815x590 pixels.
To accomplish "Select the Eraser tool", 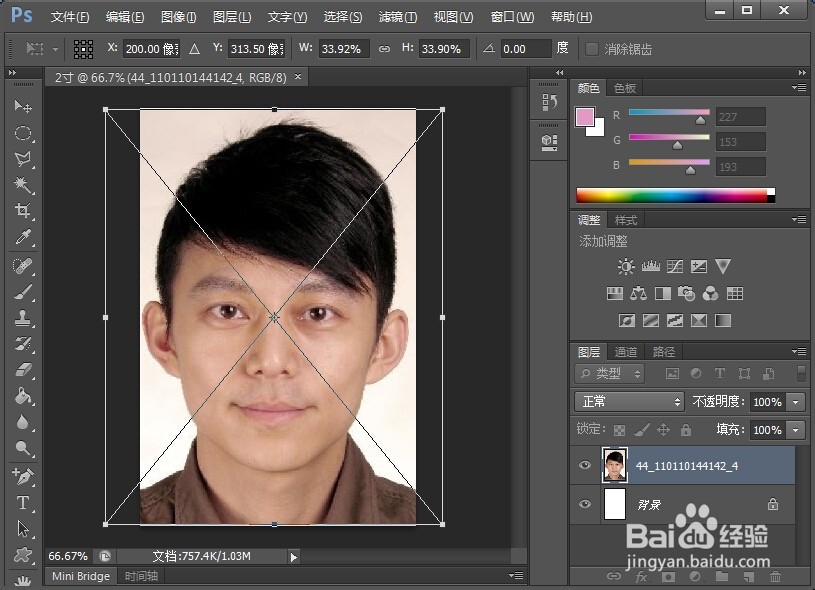I will [x=23, y=370].
